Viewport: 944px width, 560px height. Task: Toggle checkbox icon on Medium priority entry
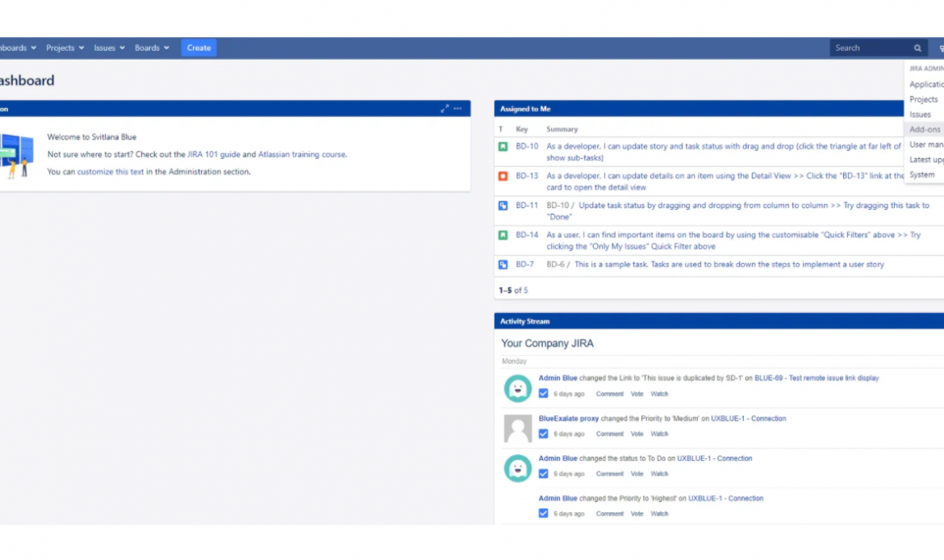point(543,433)
